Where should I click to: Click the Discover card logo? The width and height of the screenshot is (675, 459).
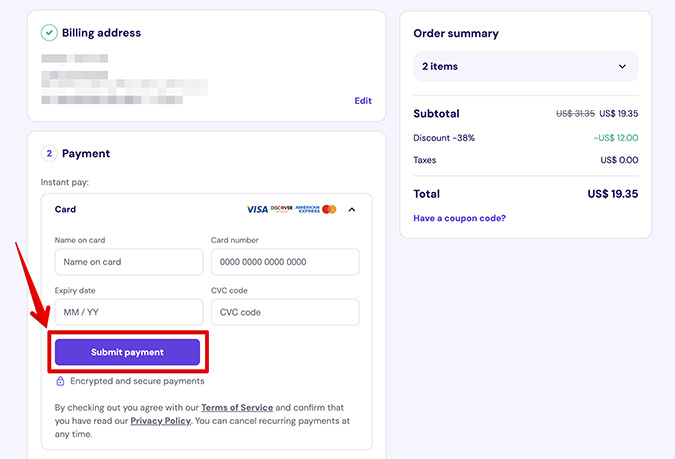(282, 209)
